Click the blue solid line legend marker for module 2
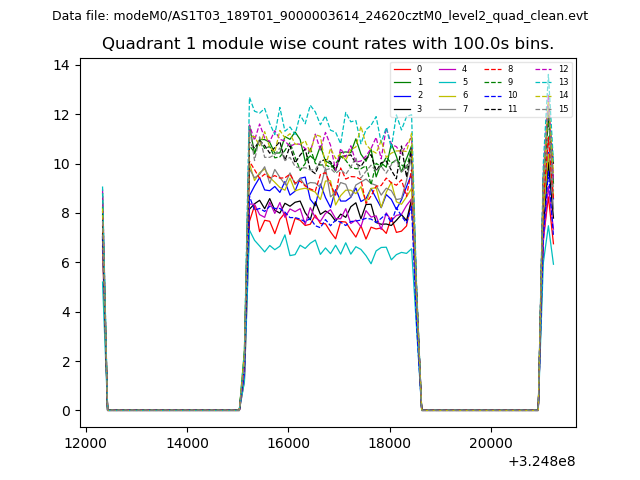This screenshot has height=480, width=640. pyautogui.click(x=403, y=95)
